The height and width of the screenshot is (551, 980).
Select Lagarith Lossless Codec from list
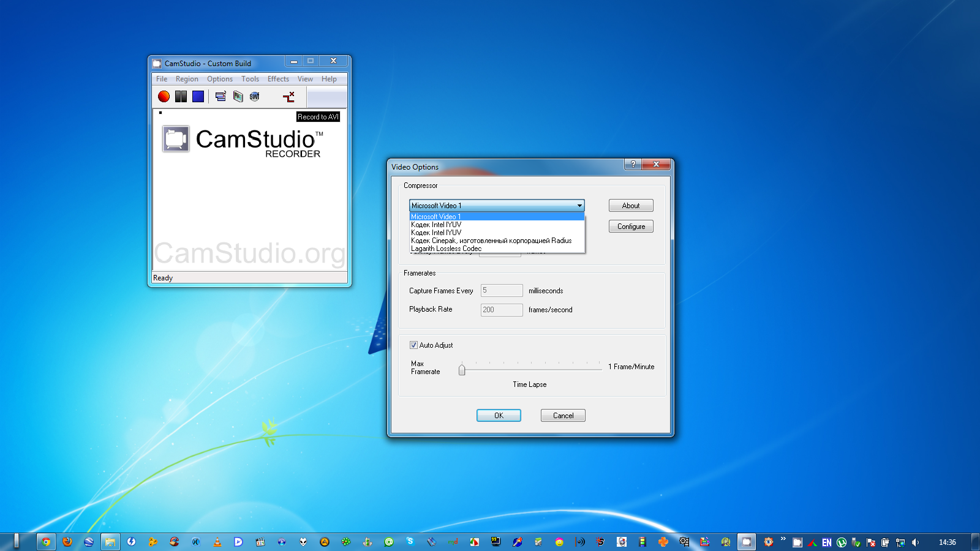coord(447,249)
